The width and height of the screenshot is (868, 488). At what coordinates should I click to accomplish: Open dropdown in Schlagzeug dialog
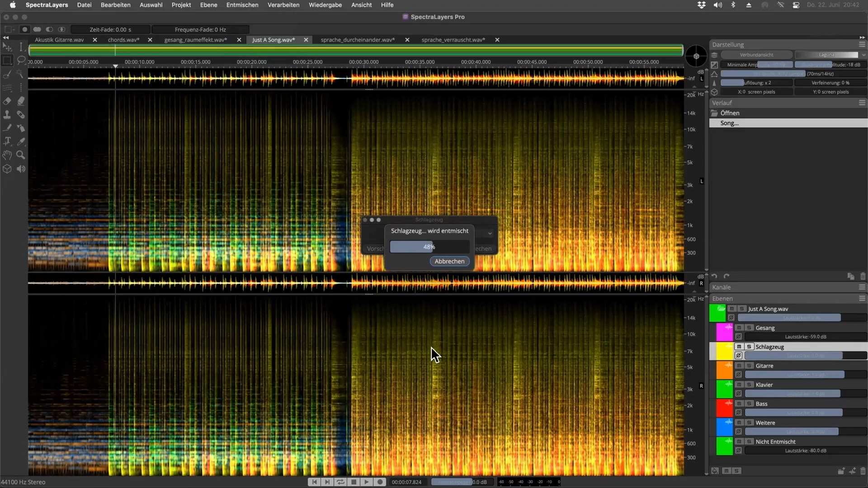pyautogui.click(x=490, y=234)
